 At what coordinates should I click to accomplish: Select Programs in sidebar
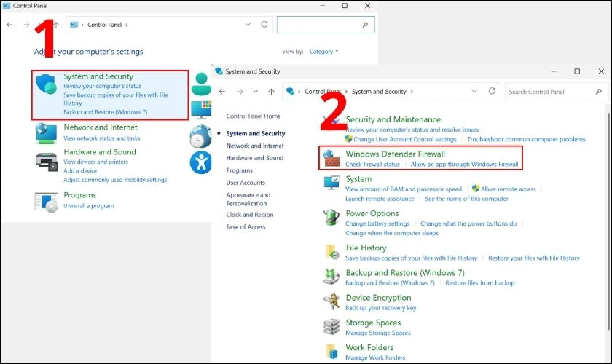(x=239, y=170)
